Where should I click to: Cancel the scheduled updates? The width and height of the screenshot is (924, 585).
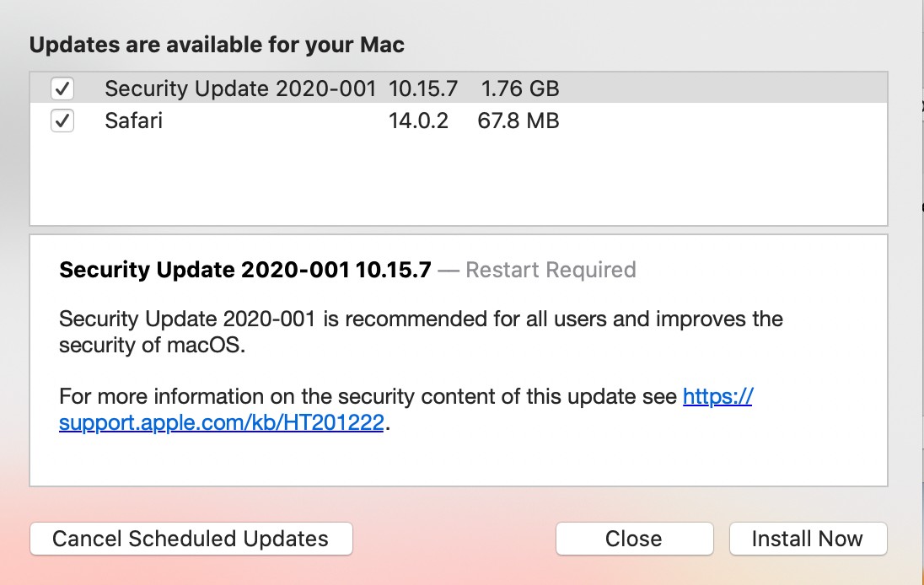pos(191,539)
